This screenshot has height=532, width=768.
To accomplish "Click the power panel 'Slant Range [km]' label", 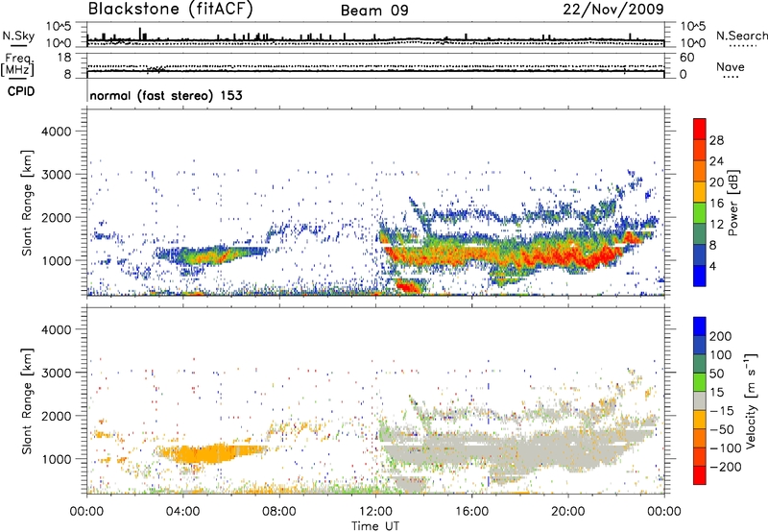I will click(27, 203).
